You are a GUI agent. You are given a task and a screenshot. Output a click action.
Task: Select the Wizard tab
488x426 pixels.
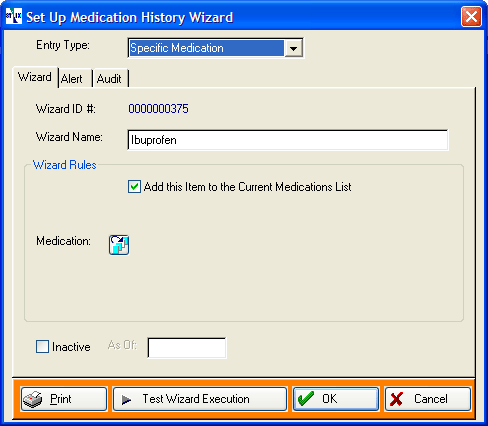coord(35,77)
